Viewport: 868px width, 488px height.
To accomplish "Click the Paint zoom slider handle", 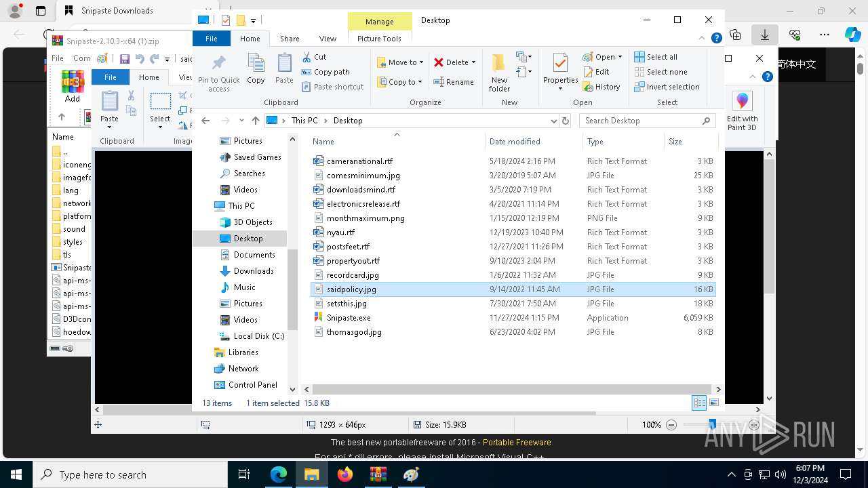I will [x=712, y=425].
